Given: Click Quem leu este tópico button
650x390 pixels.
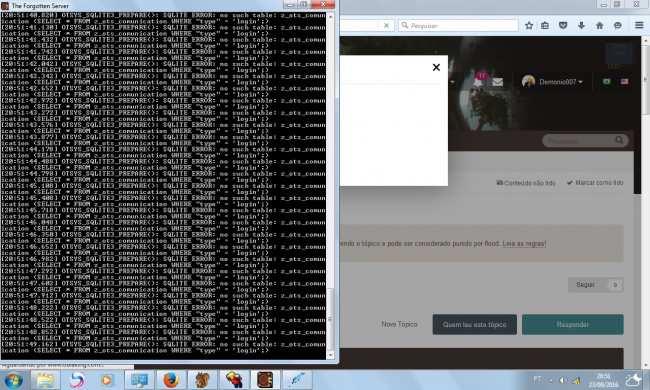Looking at the screenshot, I should (x=475, y=325).
